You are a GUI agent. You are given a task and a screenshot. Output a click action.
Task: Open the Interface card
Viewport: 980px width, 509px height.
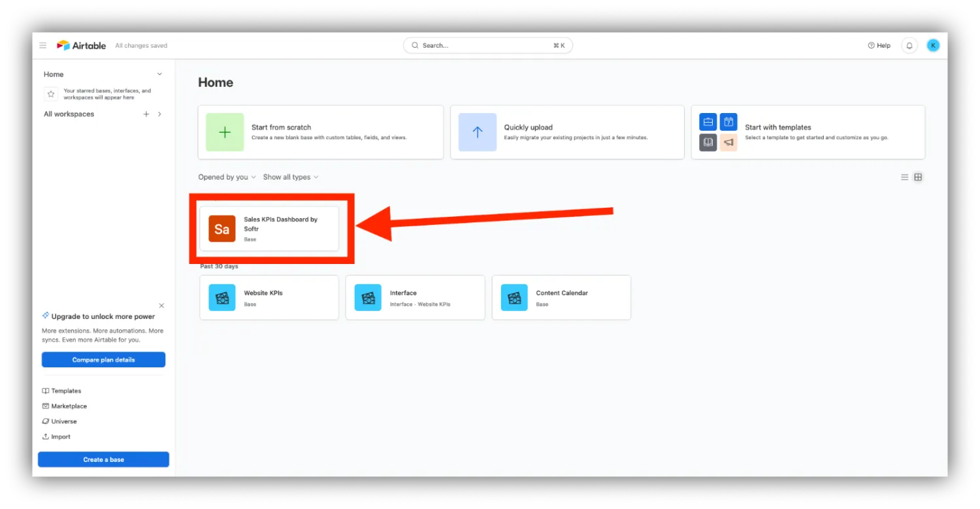pyautogui.click(x=416, y=297)
